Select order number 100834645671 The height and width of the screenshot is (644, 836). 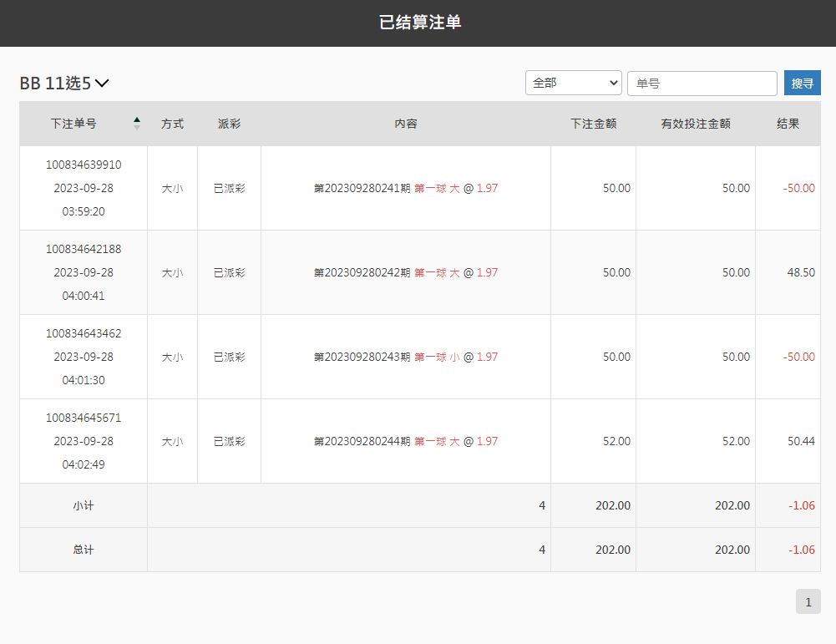[84, 418]
